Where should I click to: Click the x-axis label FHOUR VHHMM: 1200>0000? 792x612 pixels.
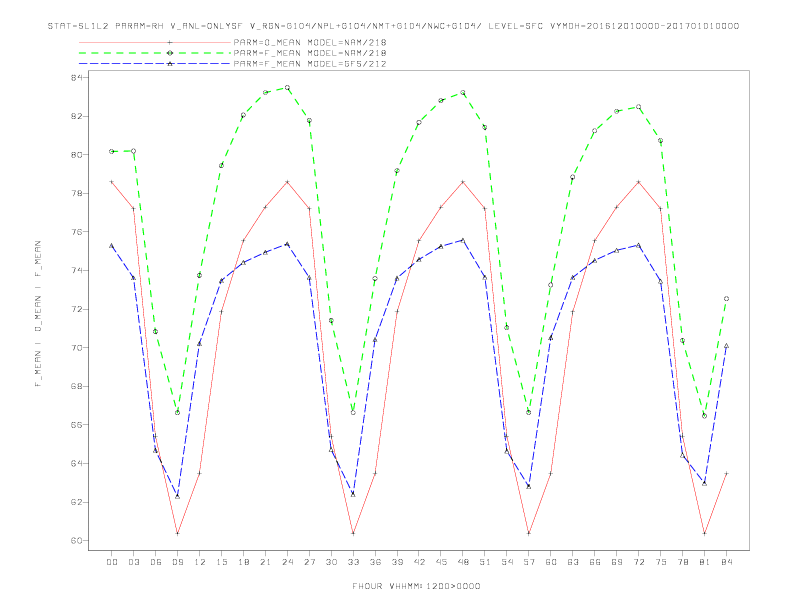point(416,586)
